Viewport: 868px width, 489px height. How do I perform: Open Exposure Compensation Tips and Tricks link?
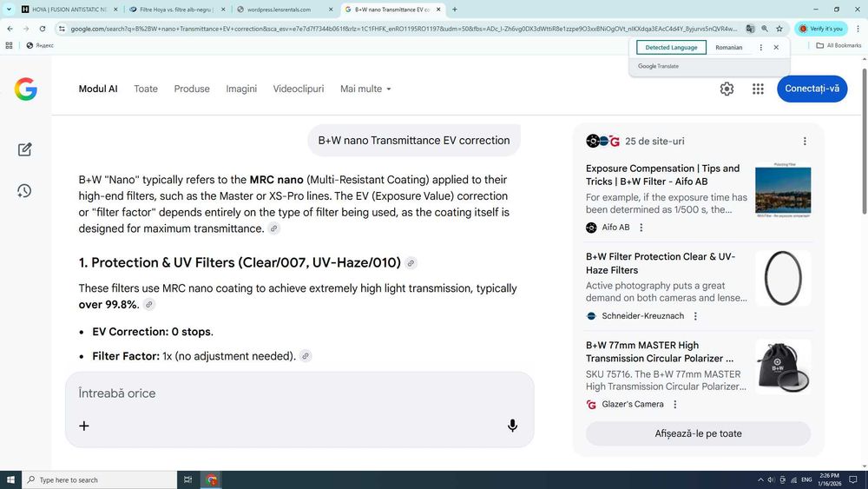[x=662, y=175]
